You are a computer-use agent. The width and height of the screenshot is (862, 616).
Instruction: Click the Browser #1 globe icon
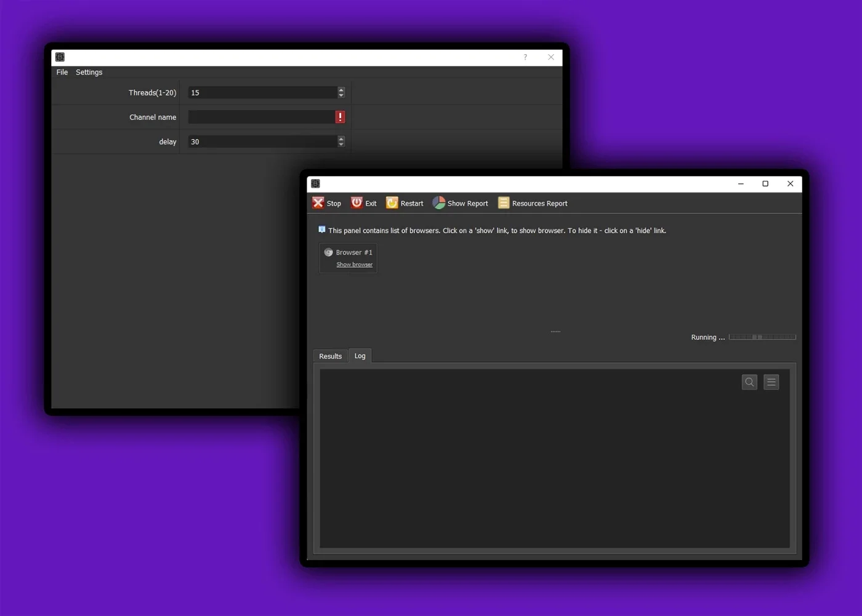[328, 252]
